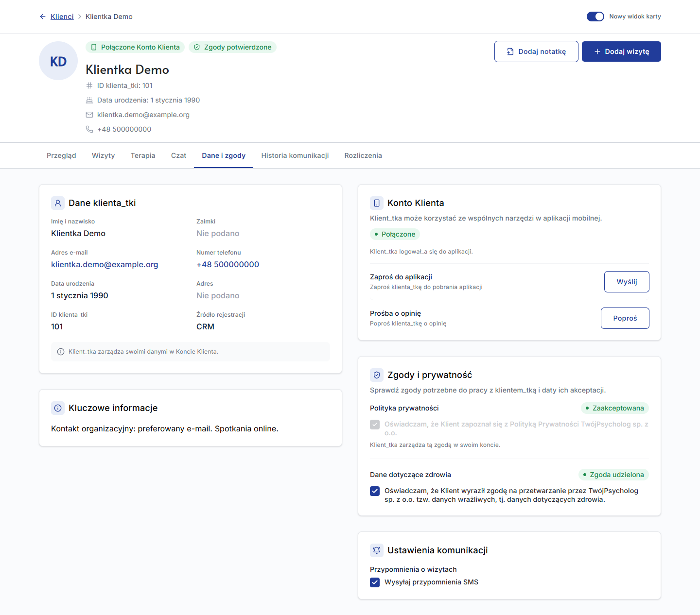Open the Czat tab
Image resolution: width=700 pixels, height=615 pixels.
tap(179, 155)
